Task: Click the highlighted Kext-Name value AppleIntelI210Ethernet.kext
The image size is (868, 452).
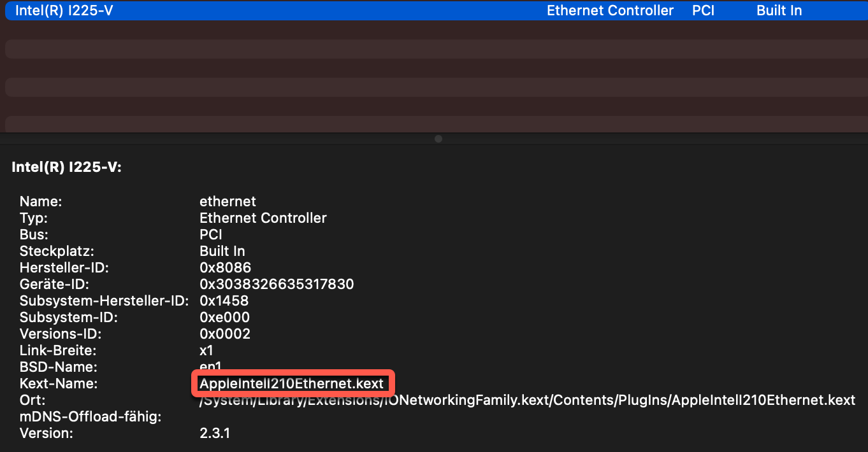Action: [292, 383]
